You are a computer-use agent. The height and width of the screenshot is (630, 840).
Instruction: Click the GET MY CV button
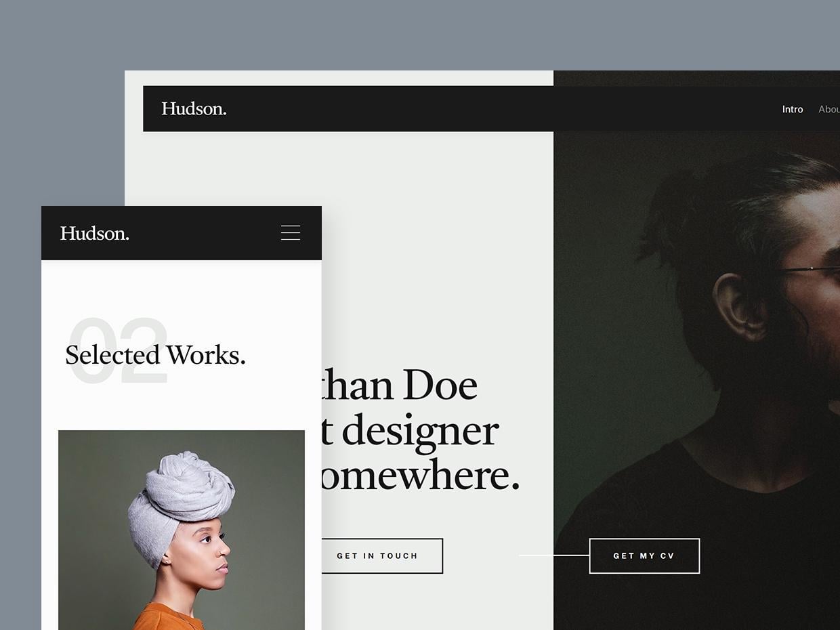(x=644, y=555)
